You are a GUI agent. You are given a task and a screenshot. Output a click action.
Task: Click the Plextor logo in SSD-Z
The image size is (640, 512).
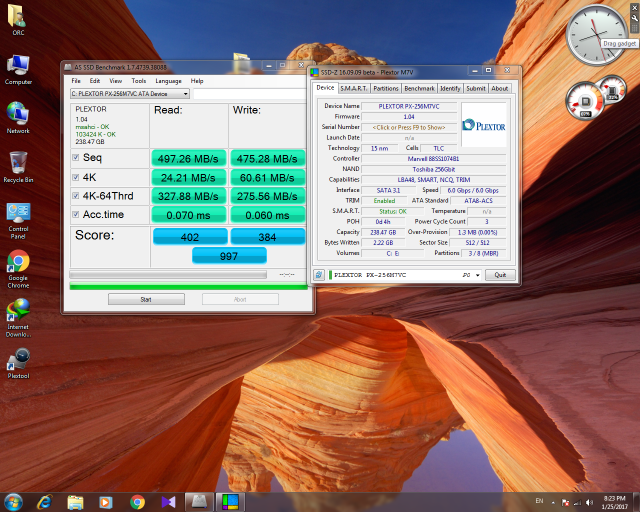[x=483, y=127]
